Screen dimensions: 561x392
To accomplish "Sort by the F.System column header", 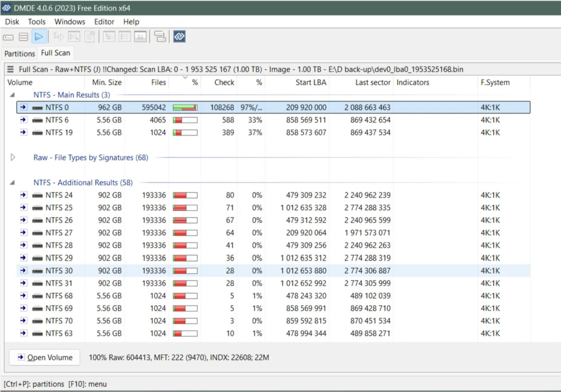I will [504, 82].
